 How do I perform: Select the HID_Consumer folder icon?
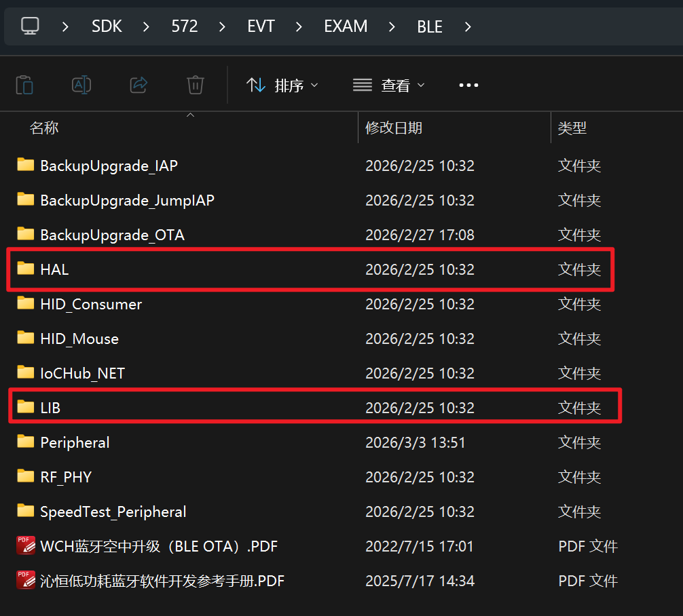(26, 303)
